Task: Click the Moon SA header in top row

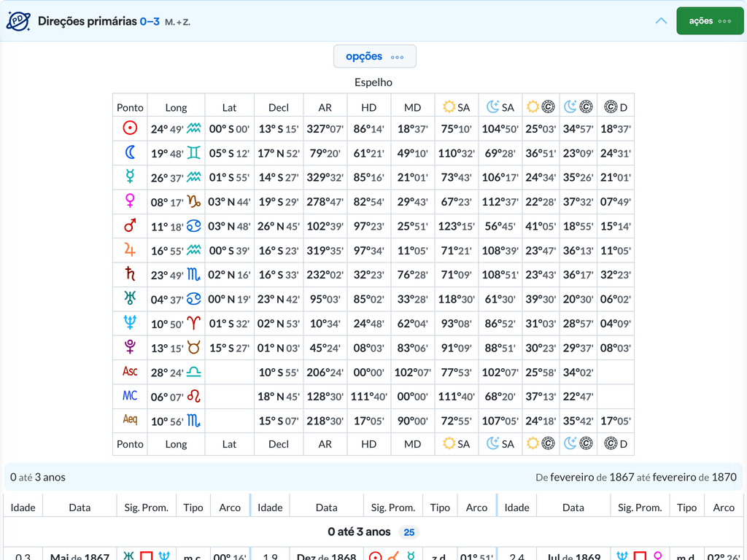Action: click(500, 107)
